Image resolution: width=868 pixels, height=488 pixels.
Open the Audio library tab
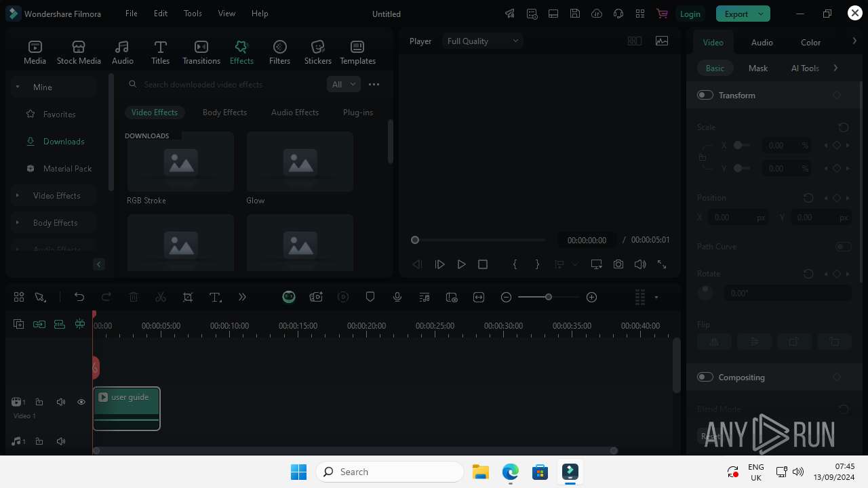pos(122,53)
